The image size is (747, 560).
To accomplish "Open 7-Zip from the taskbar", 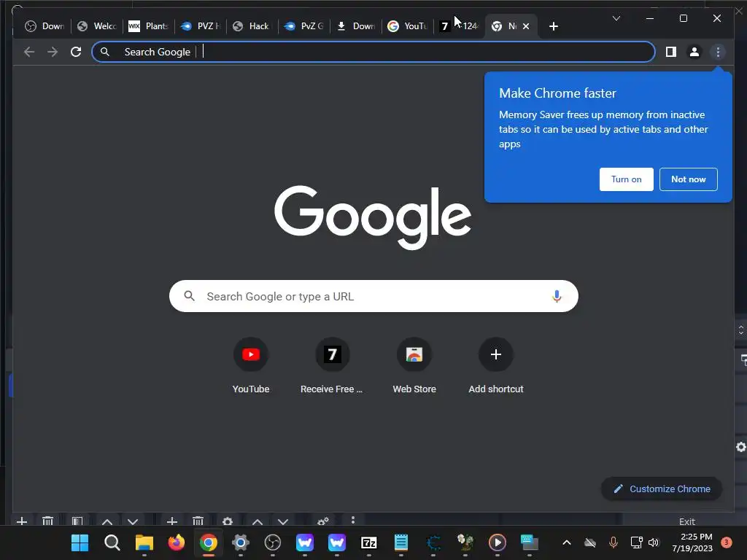I will coord(368,542).
